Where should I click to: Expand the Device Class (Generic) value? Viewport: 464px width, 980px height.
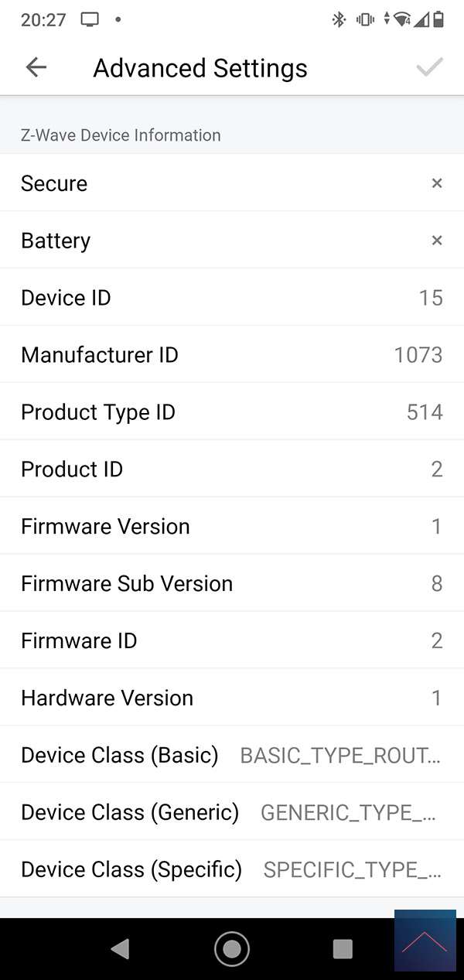tap(351, 813)
